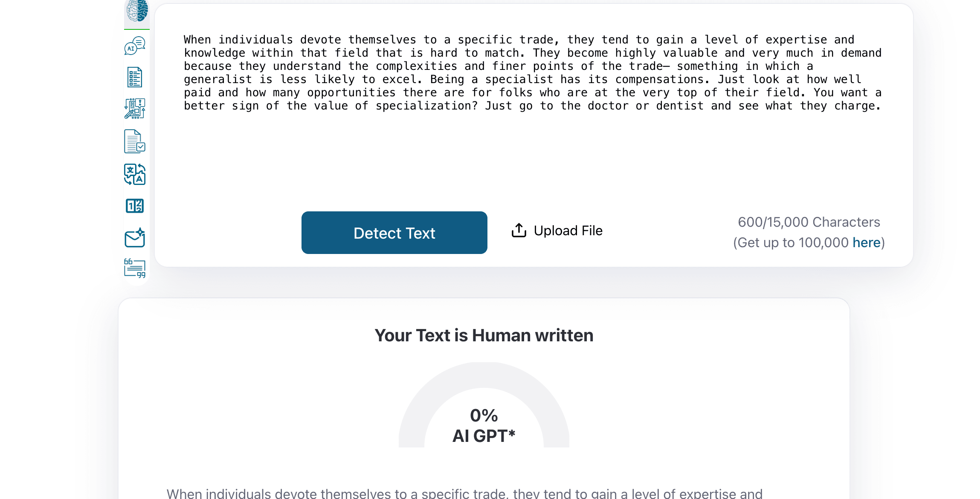Open the AI email envelope icon
The height and width of the screenshot is (499, 980).
(x=135, y=238)
